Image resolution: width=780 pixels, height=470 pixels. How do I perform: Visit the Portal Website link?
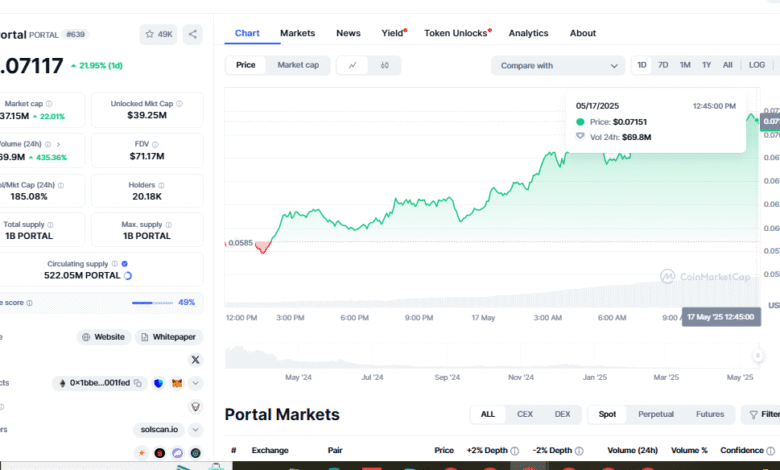coord(104,337)
